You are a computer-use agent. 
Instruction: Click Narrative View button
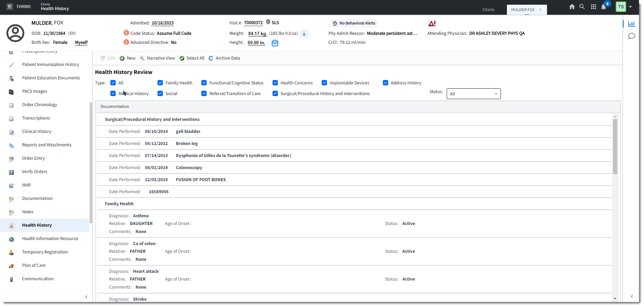(157, 58)
